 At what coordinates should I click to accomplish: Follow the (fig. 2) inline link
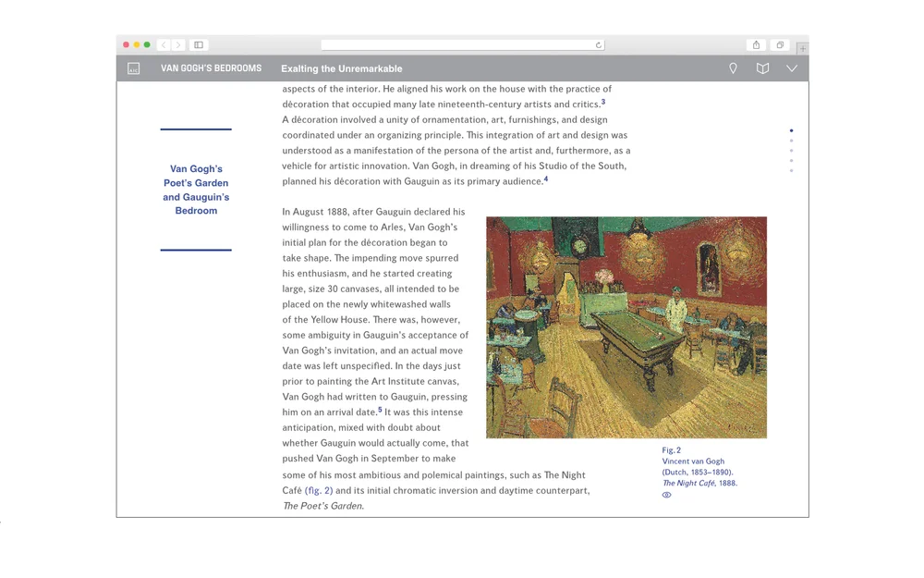pyautogui.click(x=319, y=490)
